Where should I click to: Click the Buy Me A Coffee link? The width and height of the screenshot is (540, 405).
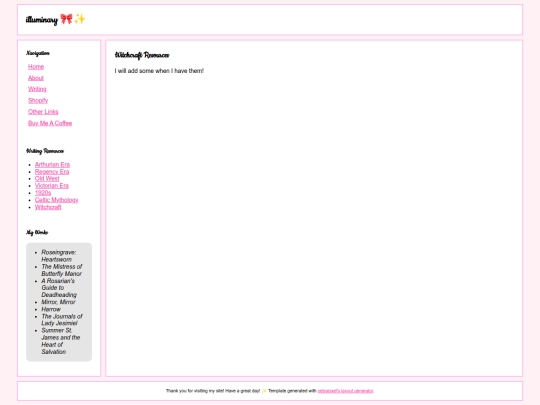pos(50,123)
